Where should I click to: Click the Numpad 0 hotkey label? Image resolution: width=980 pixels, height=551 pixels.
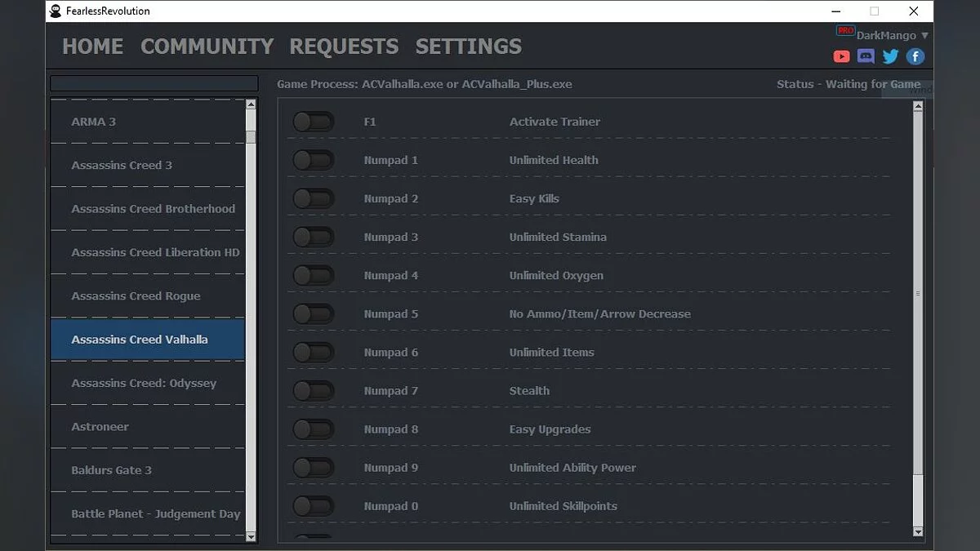[x=391, y=506]
